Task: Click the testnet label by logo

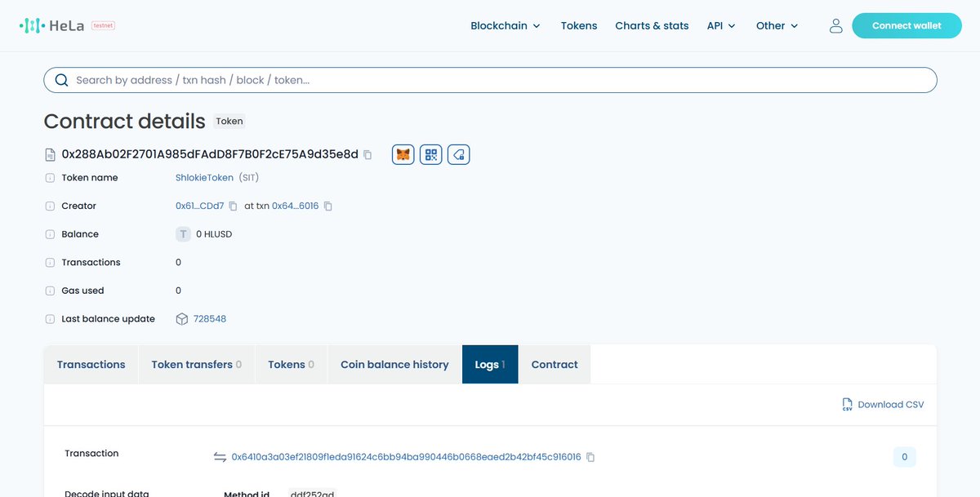Action: (103, 25)
